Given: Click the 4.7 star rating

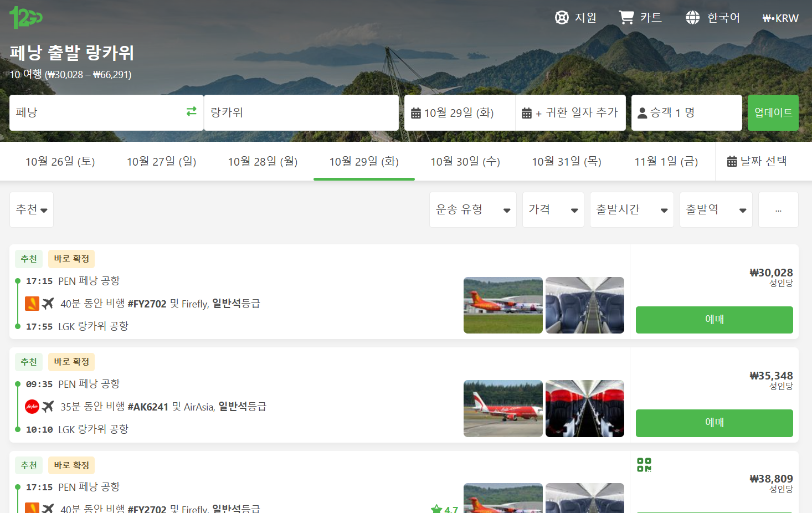Looking at the screenshot, I should point(445,509).
